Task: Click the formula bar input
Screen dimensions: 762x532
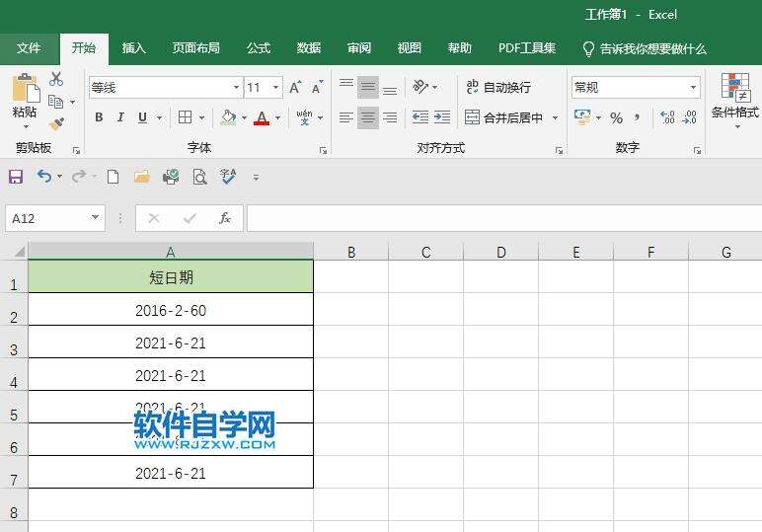Action: (x=504, y=219)
